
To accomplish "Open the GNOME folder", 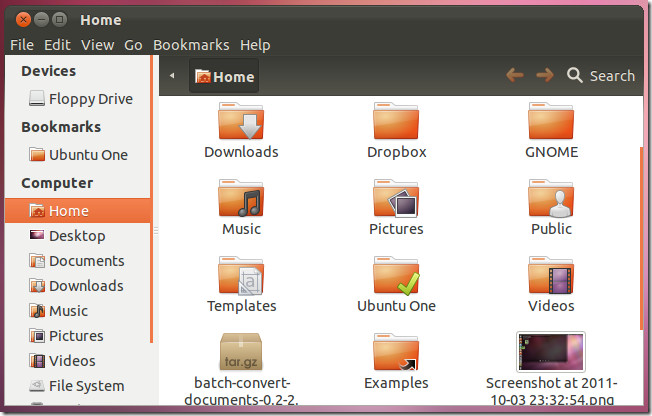I will pos(551,121).
